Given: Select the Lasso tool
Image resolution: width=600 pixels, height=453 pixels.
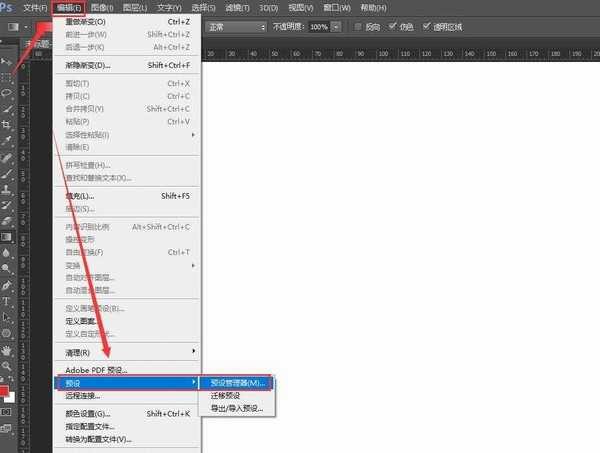Looking at the screenshot, I should point(8,92).
